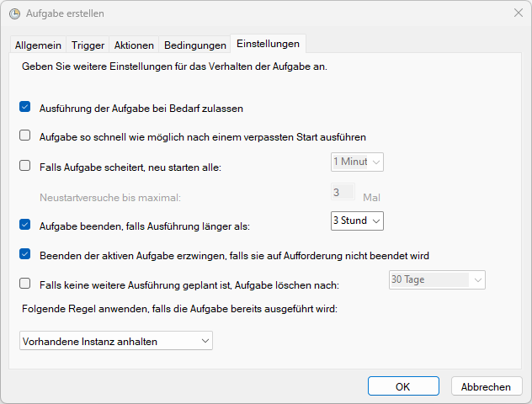Select the Bedingungen tab
This screenshot has height=404, width=532.
[195, 45]
